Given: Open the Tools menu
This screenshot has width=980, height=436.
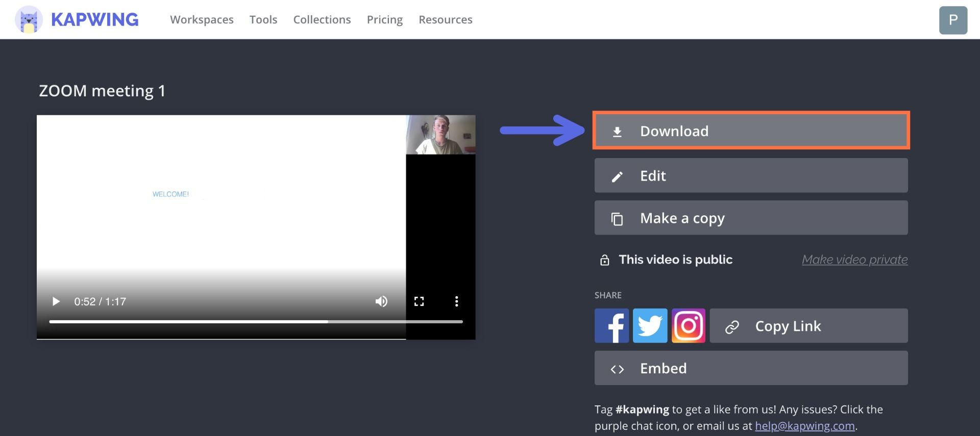Looking at the screenshot, I should tap(263, 20).
